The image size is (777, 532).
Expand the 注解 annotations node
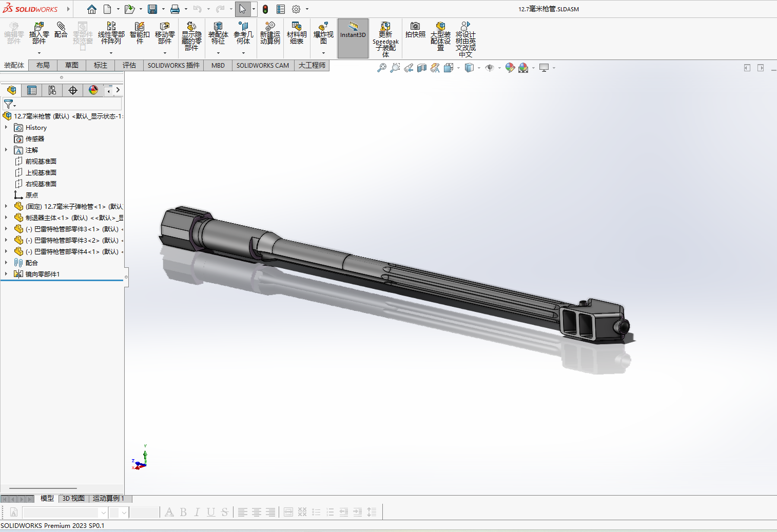click(6, 150)
